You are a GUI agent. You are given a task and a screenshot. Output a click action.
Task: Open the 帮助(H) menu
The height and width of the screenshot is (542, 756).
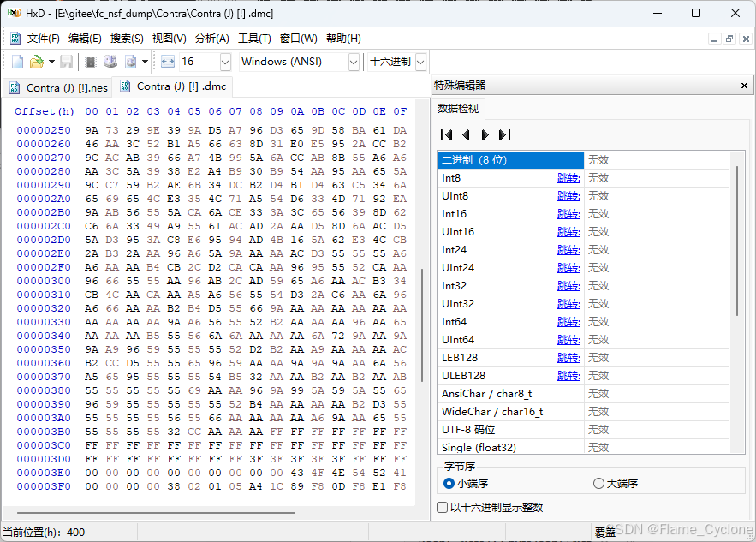click(x=344, y=38)
